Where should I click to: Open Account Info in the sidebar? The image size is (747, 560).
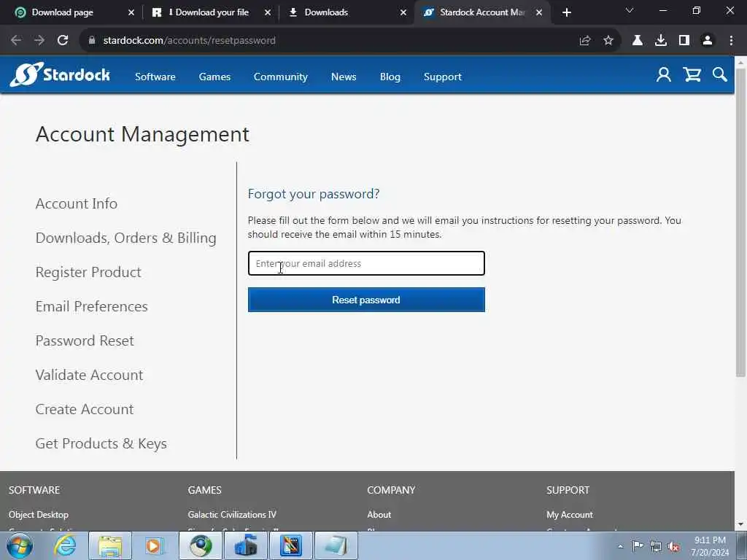click(76, 203)
